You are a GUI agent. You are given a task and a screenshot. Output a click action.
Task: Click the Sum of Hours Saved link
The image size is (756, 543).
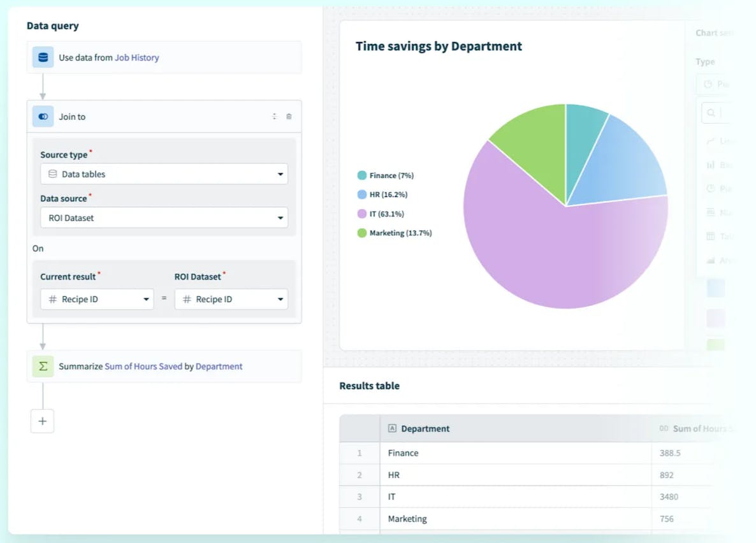click(x=143, y=366)
